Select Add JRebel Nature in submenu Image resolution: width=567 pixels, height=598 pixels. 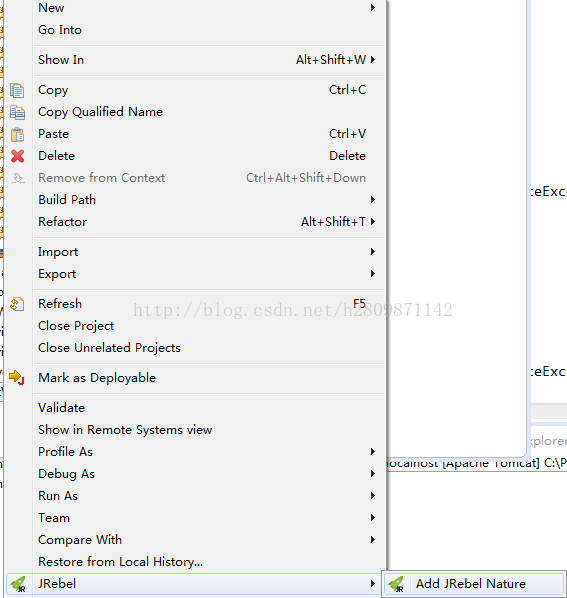(474, 584)
